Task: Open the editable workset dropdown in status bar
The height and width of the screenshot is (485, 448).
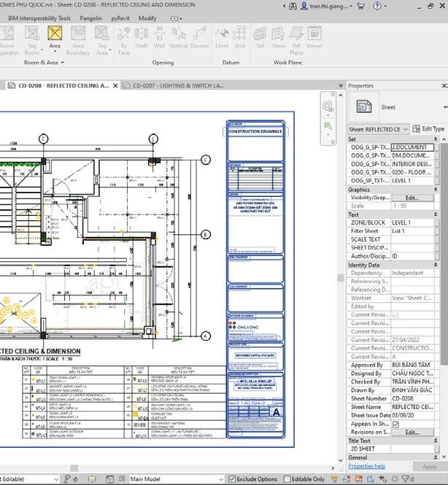Action: tap(29, 479)
